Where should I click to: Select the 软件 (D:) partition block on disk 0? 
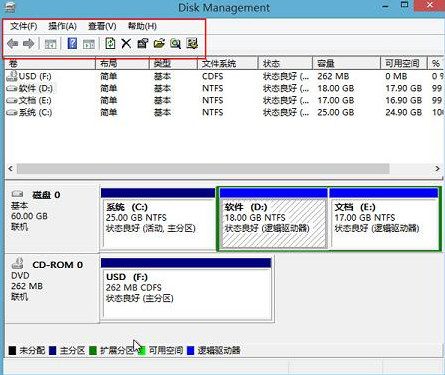pos(274,219)
